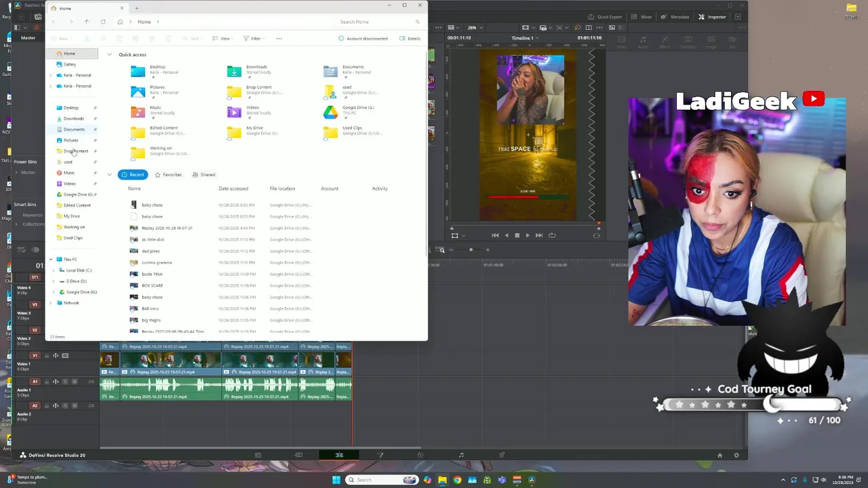Switch to the Shared tab
Screen dimensions: 868x488
(x=203, y=175)
